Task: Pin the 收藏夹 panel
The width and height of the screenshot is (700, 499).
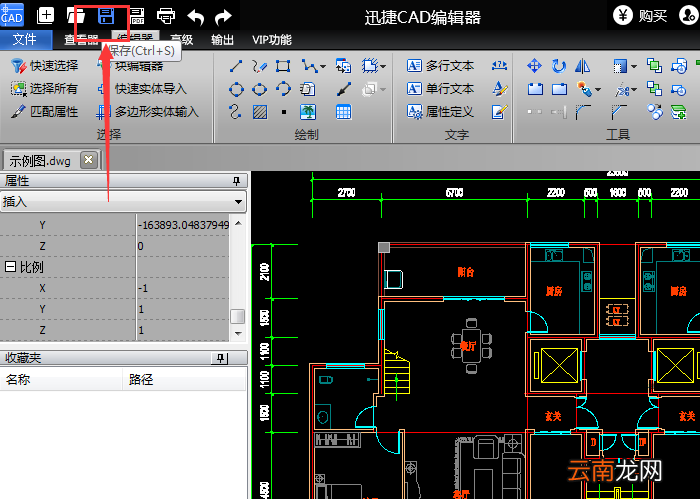Action: (x=220, y=358)
